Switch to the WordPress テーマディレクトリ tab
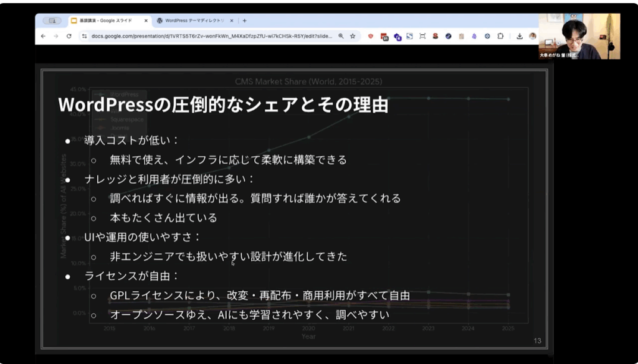Image resolution: width=638 pixels, height=364 pixels. [195, 21]
